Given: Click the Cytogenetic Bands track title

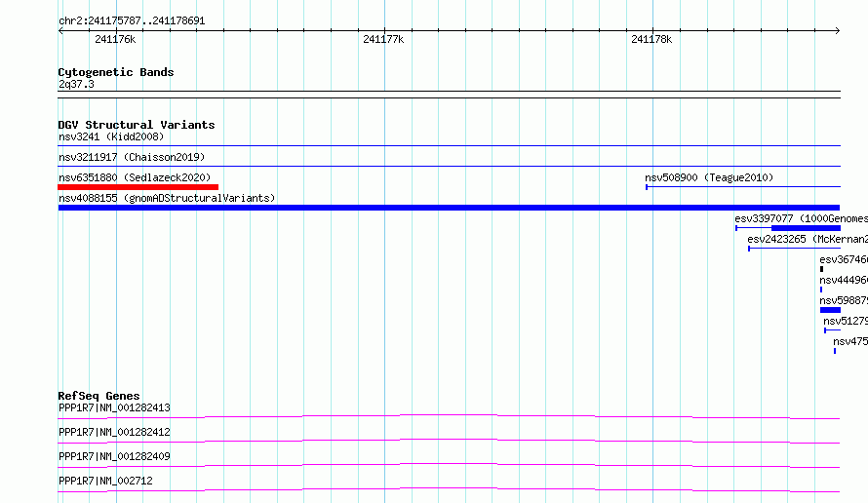Looking at the screenshot, I should pos(116,72).
